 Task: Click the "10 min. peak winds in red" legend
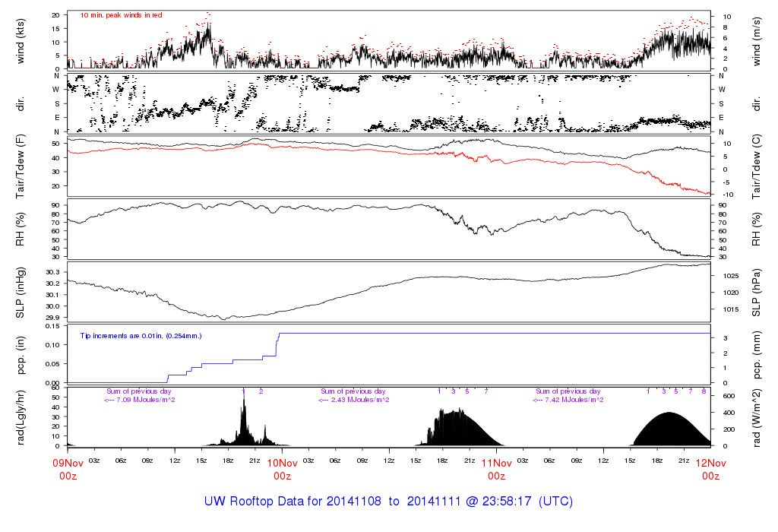tap(121, 15)
